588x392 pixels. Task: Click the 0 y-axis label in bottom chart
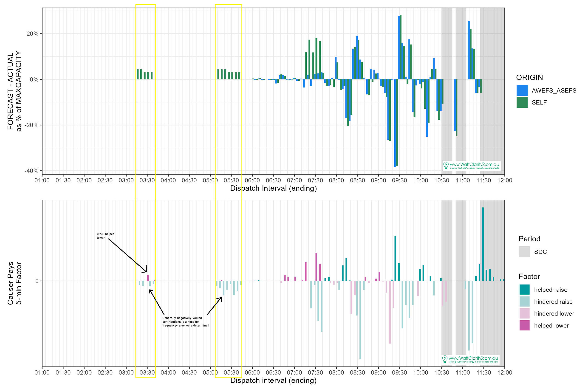tap(37, 281)
